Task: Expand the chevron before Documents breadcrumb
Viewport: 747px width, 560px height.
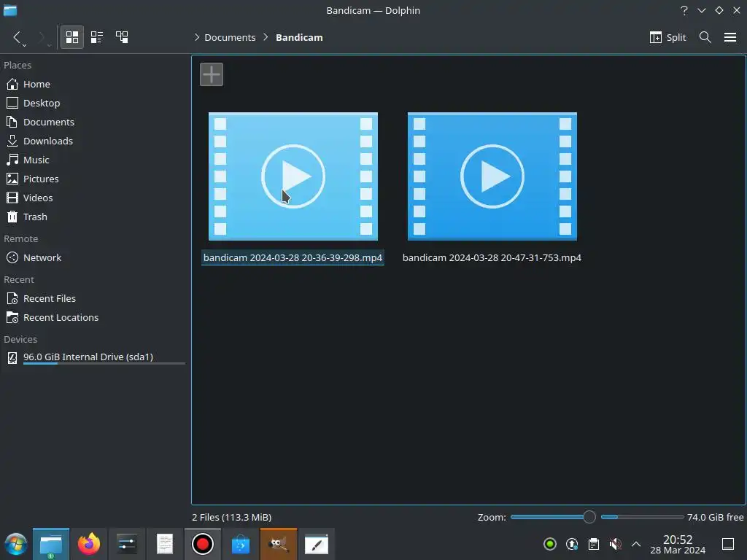Action: [x=197, y=37]
